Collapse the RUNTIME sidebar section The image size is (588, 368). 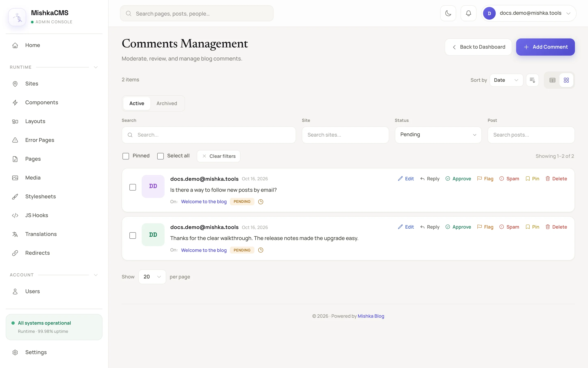(x=96, y=67)
